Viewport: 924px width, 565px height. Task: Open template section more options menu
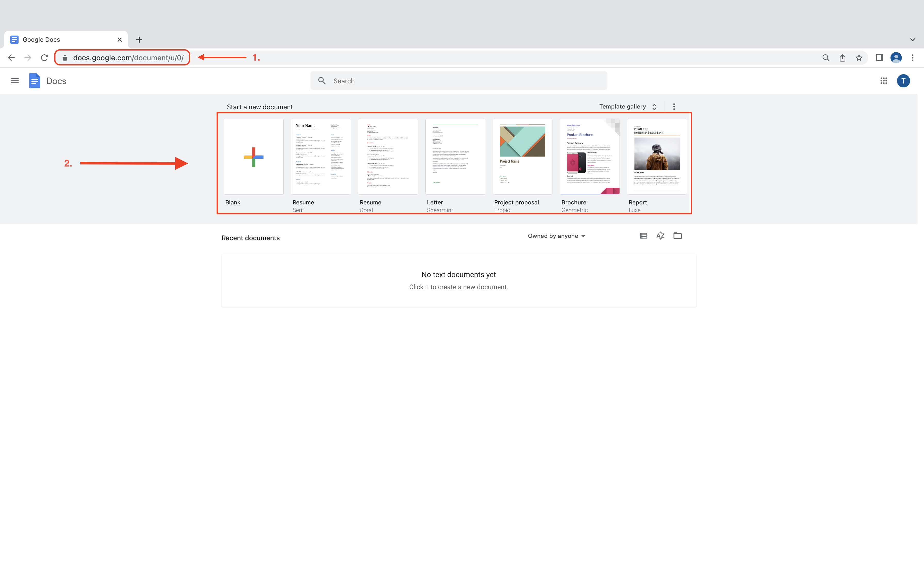coord(674,106)
